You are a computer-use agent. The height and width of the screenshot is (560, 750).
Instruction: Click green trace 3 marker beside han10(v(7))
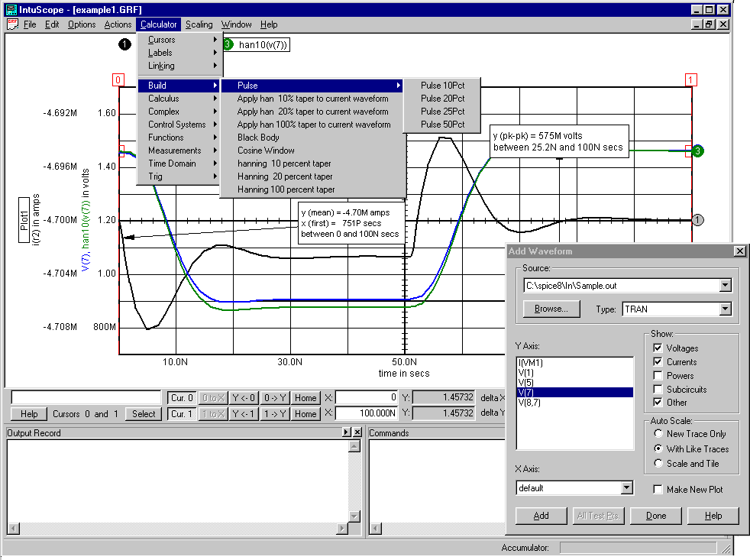point(228,44)
